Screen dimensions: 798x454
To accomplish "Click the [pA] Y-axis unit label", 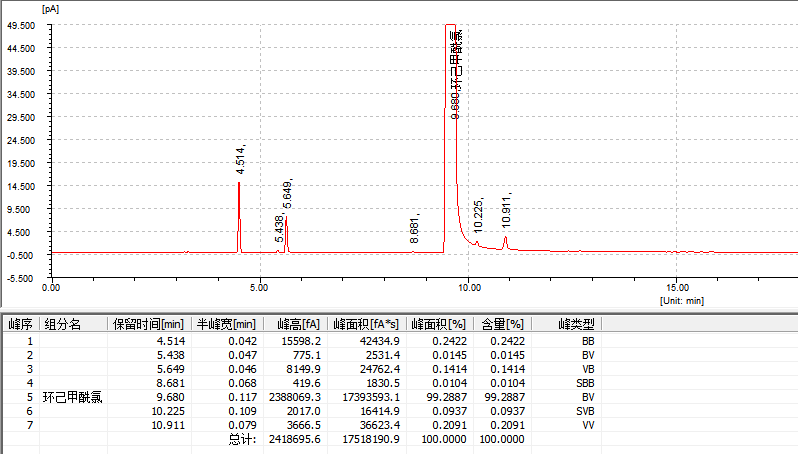I will pyautogui.click(x=52, y=8).
